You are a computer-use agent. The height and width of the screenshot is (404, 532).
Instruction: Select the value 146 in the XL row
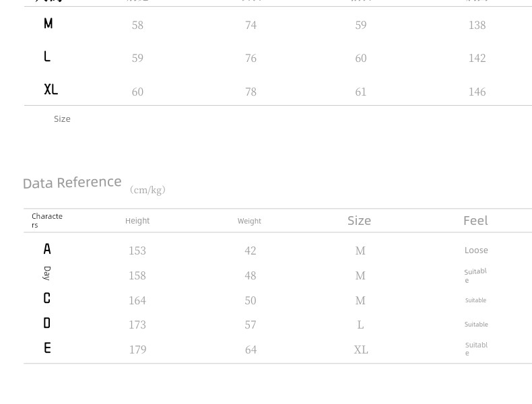477,92
